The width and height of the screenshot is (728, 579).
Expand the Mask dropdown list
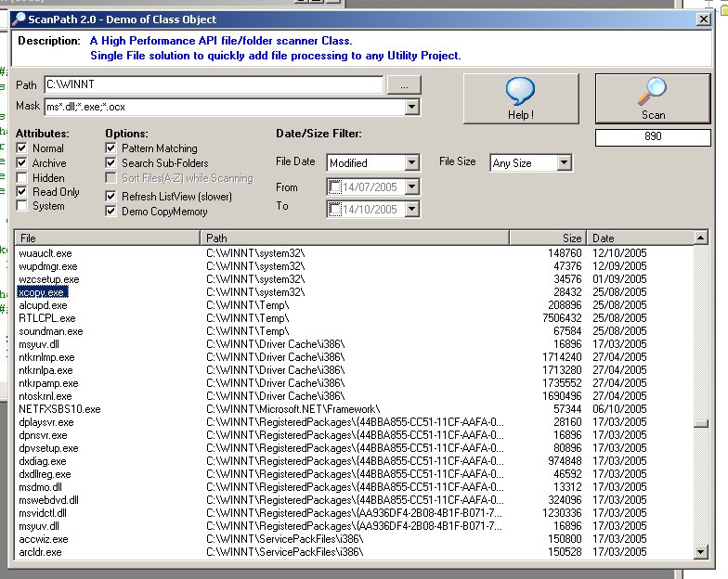411,108
